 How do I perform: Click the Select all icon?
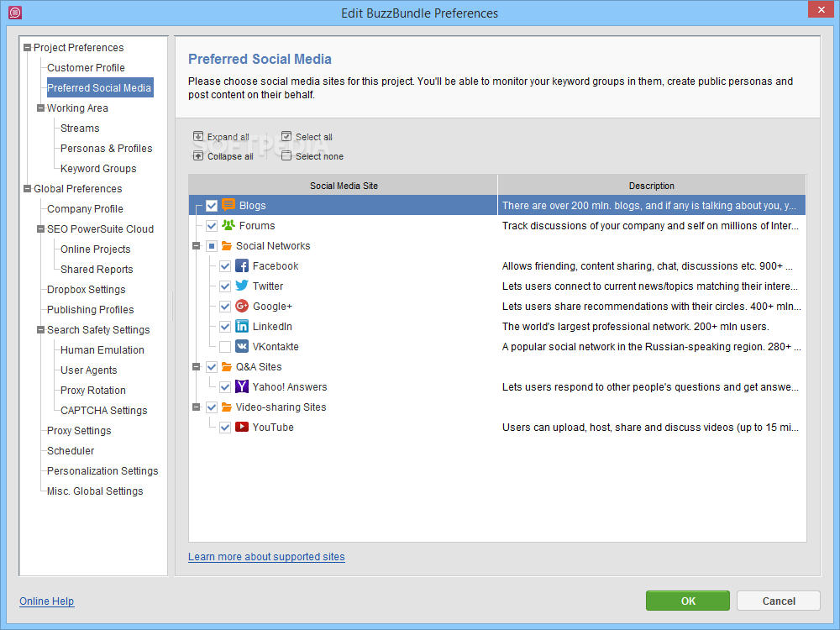click(x=286, y=137)
